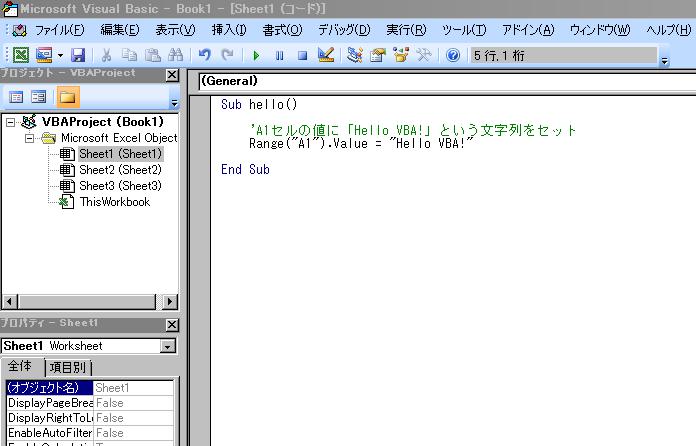Switch to the 項目別 tab
Image resolution: width=696 pixels, height=446 pixels.
pyautogui.click(x=68, y=367)
